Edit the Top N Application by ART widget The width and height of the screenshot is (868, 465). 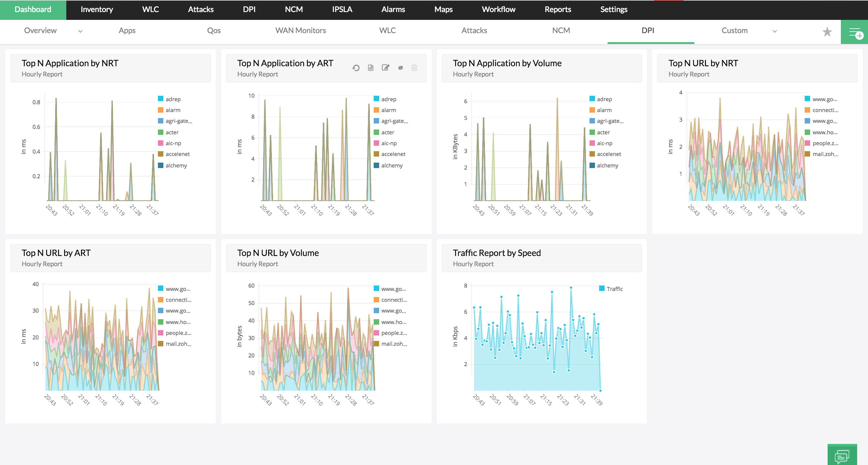click(x=385, y=68)
